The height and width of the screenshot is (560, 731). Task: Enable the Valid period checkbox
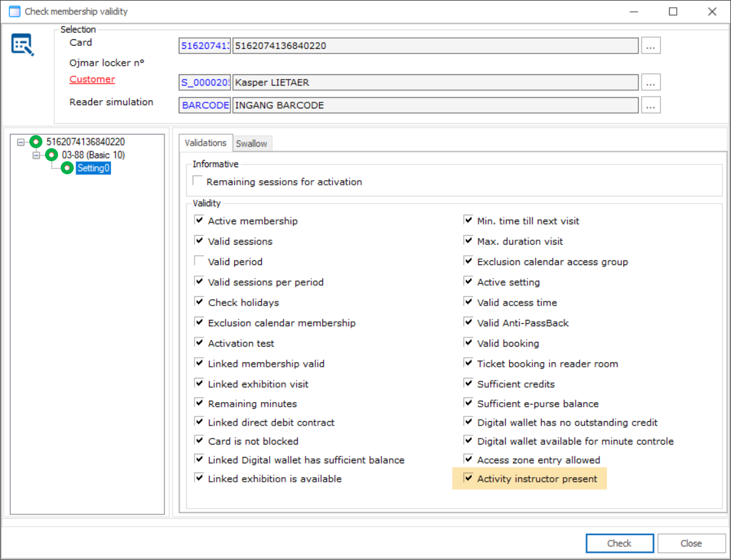199,261
